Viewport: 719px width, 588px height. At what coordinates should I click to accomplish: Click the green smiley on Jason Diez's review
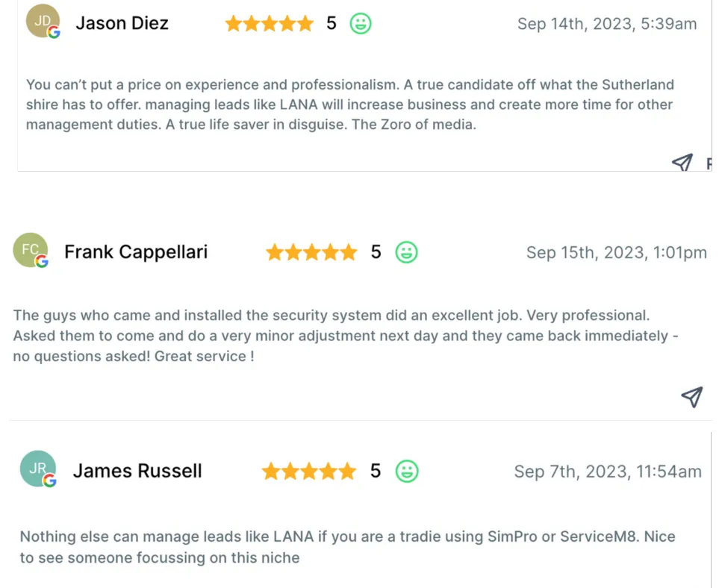(361, 24)
